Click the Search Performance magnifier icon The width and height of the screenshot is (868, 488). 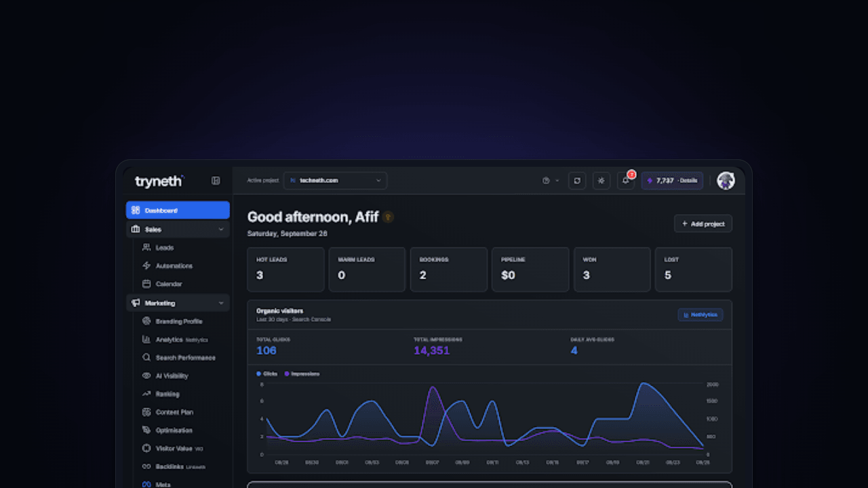[x=146, y=357]
